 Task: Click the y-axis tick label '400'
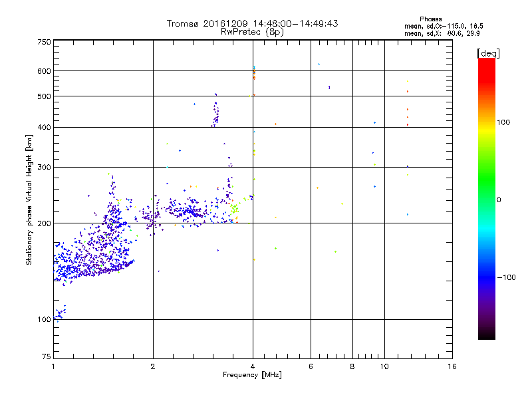[x=44, y=128]
